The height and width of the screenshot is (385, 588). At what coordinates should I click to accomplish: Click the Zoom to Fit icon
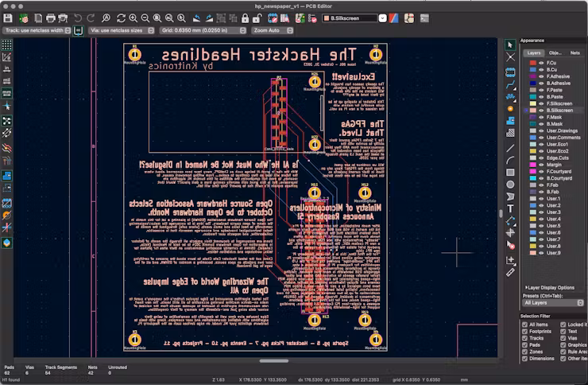tap(157, 18)
